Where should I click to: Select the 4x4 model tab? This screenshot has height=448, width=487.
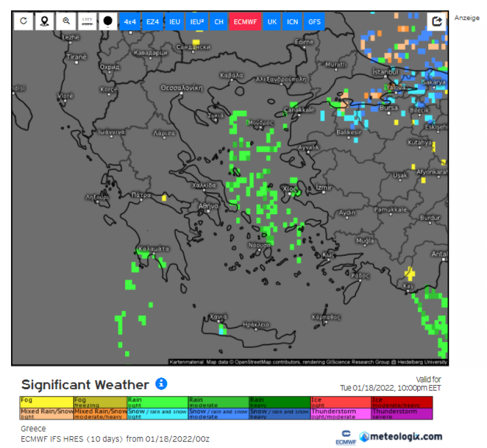130,22
